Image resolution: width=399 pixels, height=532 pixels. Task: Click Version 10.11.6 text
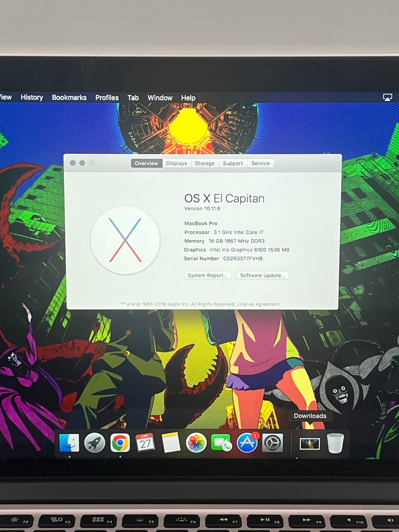[x=202, y=208]
